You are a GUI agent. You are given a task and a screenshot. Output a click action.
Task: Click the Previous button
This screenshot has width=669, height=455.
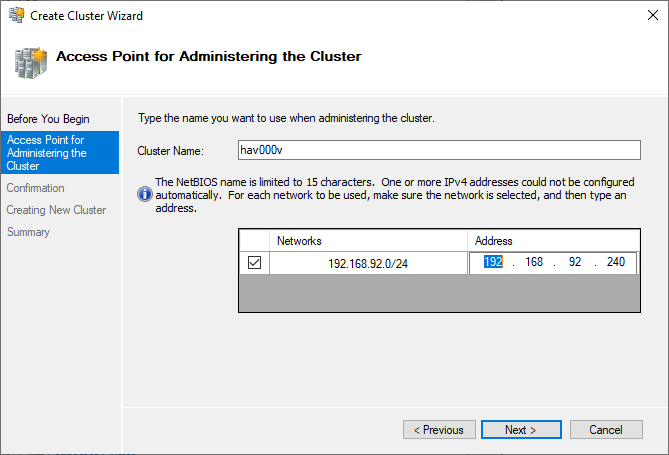(439, 430)
